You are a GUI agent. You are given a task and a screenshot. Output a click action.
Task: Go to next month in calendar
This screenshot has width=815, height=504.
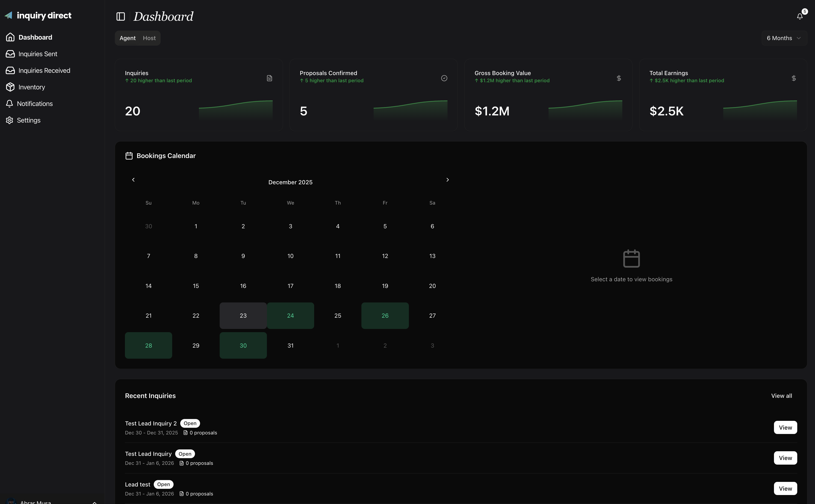coord(448,180)
